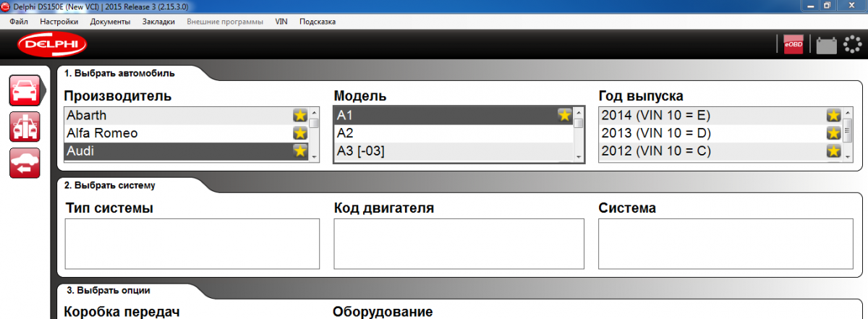Screen dimensions: 868x319
Task: Select model A1
Action: [x=454, y=115]
